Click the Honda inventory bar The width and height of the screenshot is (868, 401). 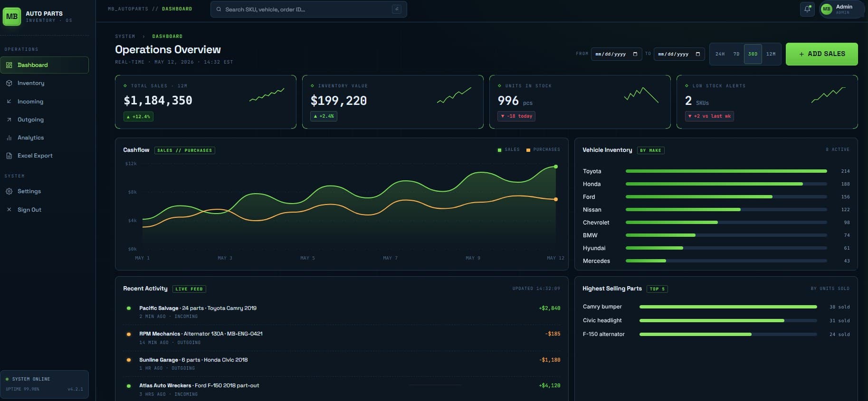pyautogui.click(x=726, y=184)
